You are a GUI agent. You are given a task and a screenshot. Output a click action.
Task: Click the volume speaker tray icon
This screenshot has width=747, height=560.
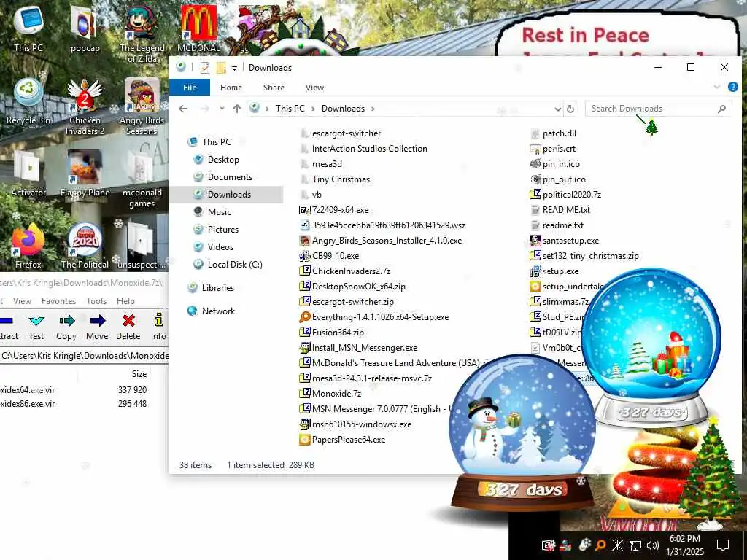click(652, 545)
